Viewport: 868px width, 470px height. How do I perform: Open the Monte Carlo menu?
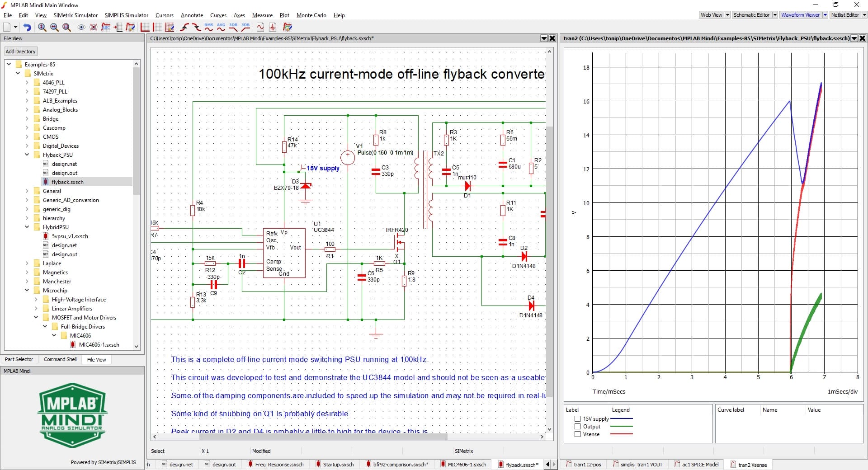311,15
